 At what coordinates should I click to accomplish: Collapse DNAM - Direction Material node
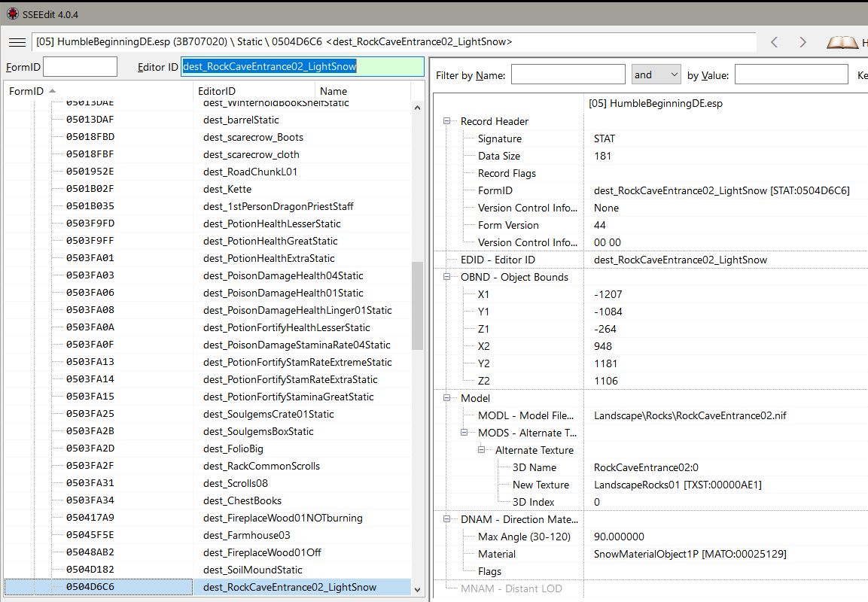point(447,519)
